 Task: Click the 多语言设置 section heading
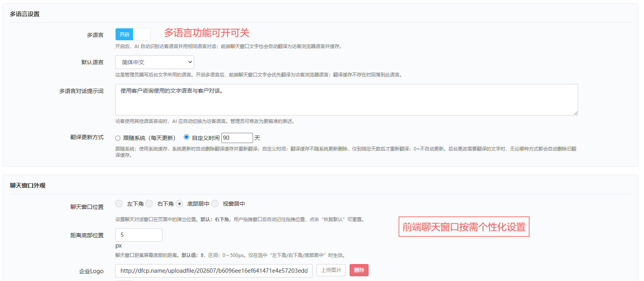(x=25, y=14)
